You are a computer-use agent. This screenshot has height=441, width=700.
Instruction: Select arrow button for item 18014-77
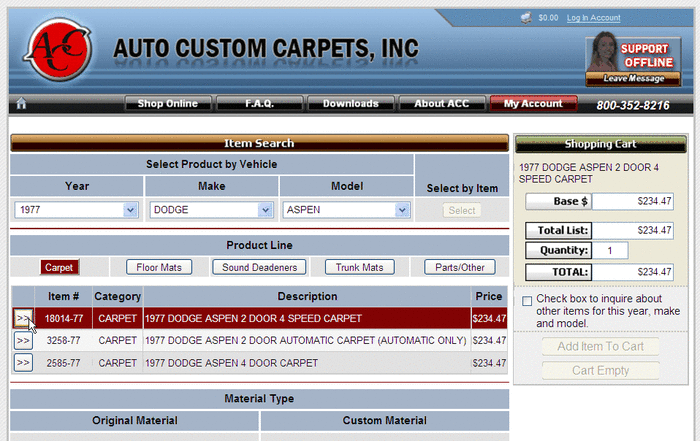[x=23, y=318]
